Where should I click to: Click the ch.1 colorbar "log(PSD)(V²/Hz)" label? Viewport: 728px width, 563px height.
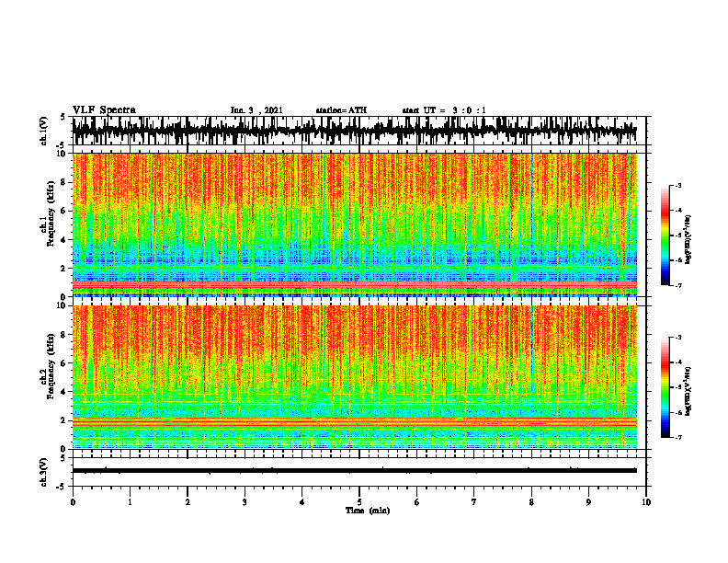click(688, 240)
